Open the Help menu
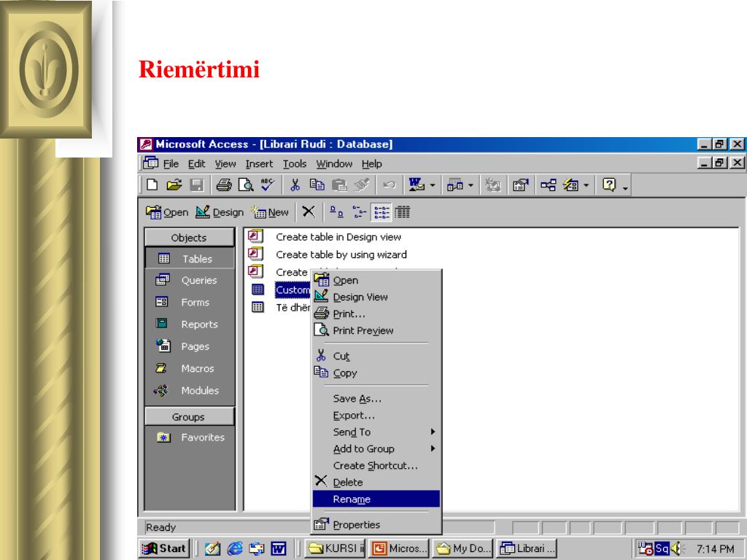This screenshot has height=560, width=747. coord(371,164)
